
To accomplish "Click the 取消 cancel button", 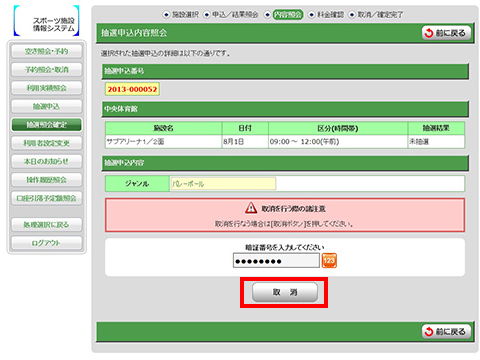I will click(x=285, y=292).
